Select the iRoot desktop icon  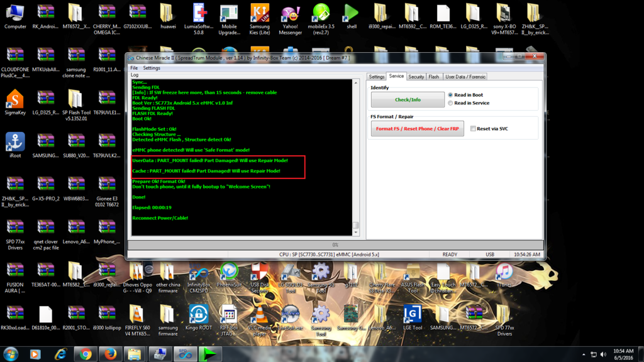(x=15, y=145)
